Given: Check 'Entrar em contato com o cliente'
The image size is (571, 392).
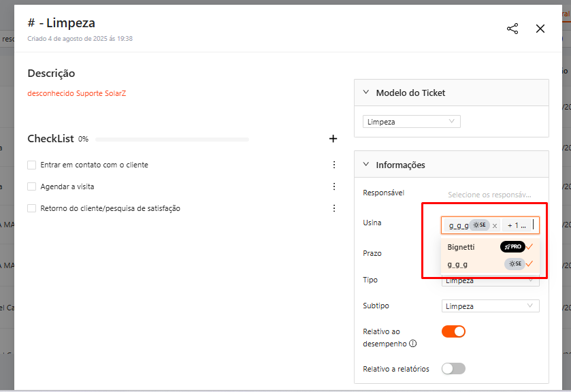Looking at the screenshot, I should (x=32, y=165).
